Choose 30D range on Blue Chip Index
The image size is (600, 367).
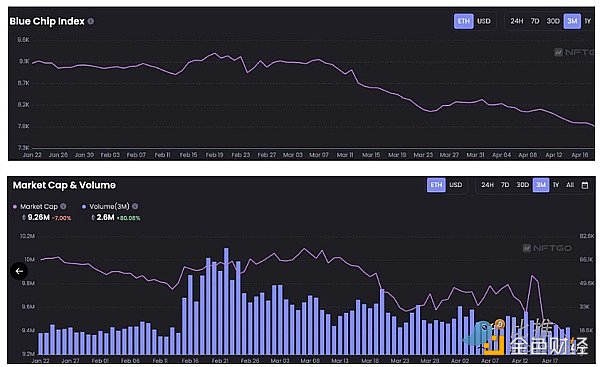coord(553,21)
